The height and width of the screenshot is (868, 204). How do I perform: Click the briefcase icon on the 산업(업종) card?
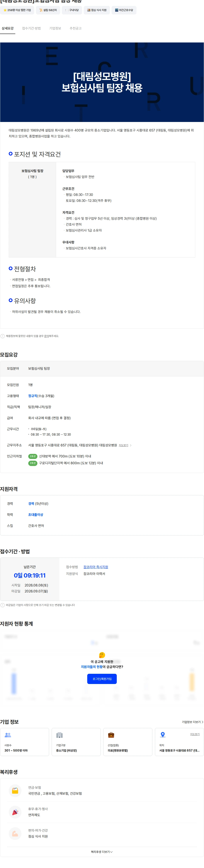coord(111,735)
